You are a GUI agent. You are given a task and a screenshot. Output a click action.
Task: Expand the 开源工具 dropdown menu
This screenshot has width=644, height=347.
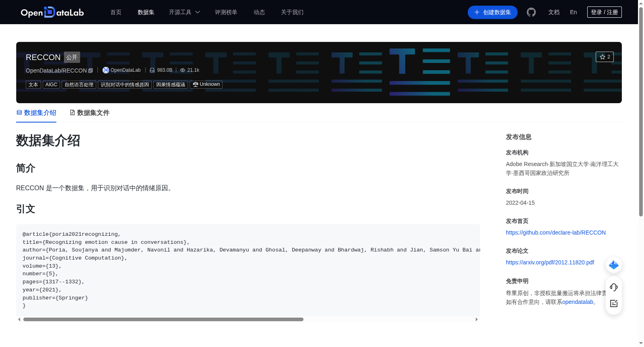point(184,12)
